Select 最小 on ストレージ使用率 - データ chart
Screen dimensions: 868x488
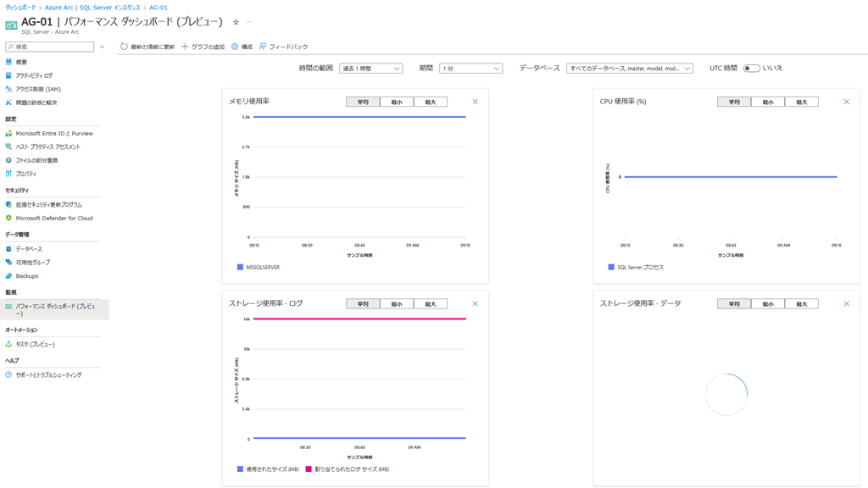pos(768,304)
